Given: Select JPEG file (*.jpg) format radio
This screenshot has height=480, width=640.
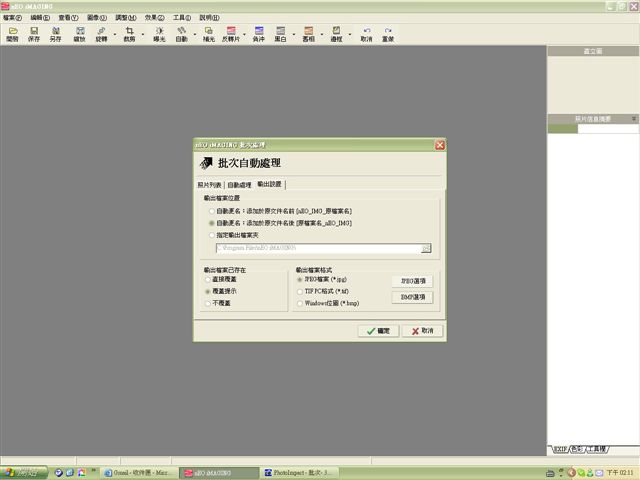Looking at the screenshot, I should 300,280.
